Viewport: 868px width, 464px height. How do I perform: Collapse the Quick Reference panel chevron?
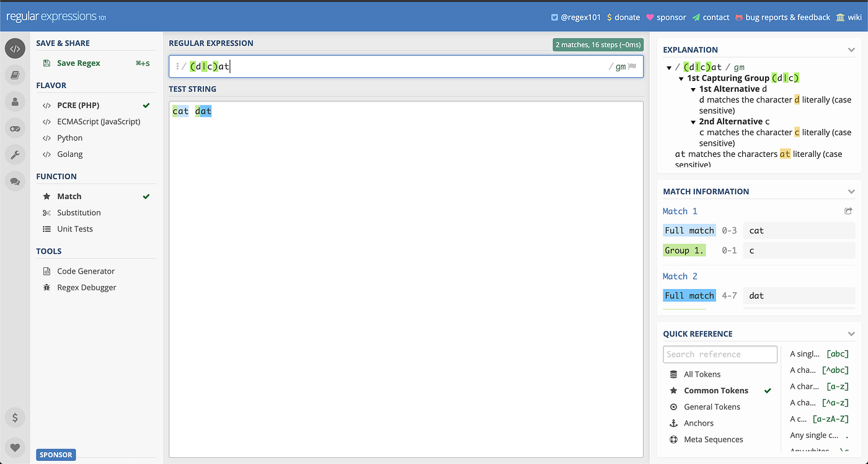(x=851, y=334)
